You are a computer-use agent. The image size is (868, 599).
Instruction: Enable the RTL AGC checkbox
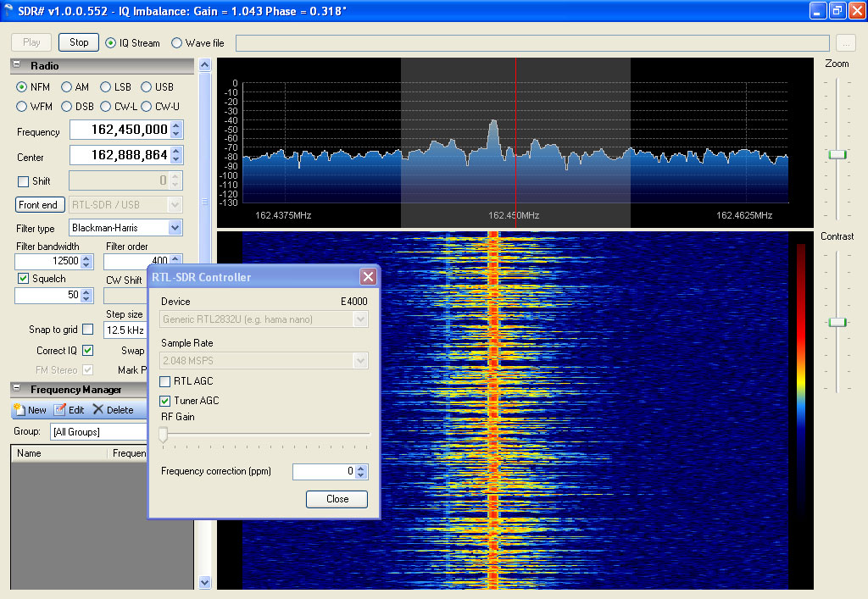[x=165, y=382]
